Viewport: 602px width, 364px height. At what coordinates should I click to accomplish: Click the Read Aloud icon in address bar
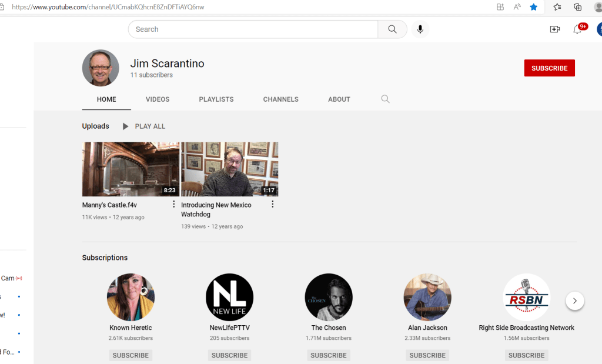click(x=517, y=7)
